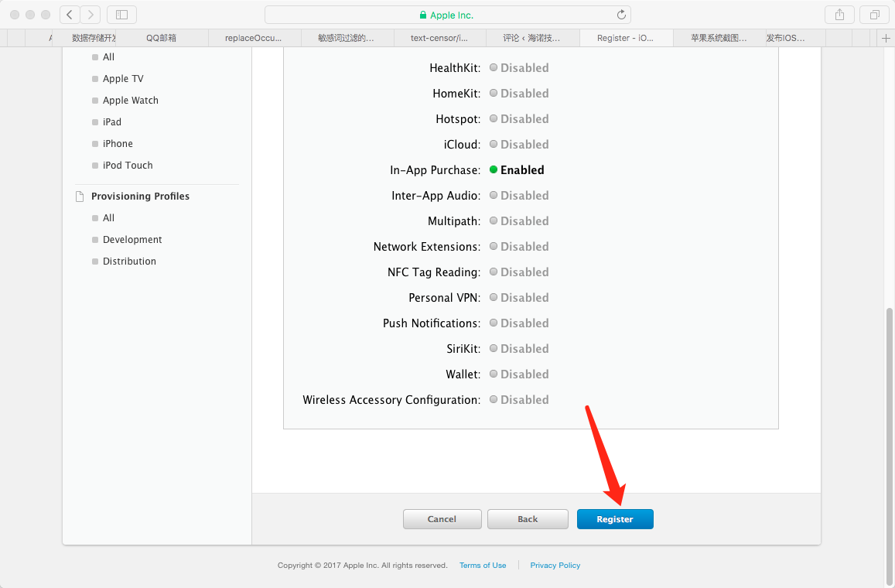Click the HealthKit 'Disabled' status
The width and height of the screenshot is (895, 588).
[519, 68]
